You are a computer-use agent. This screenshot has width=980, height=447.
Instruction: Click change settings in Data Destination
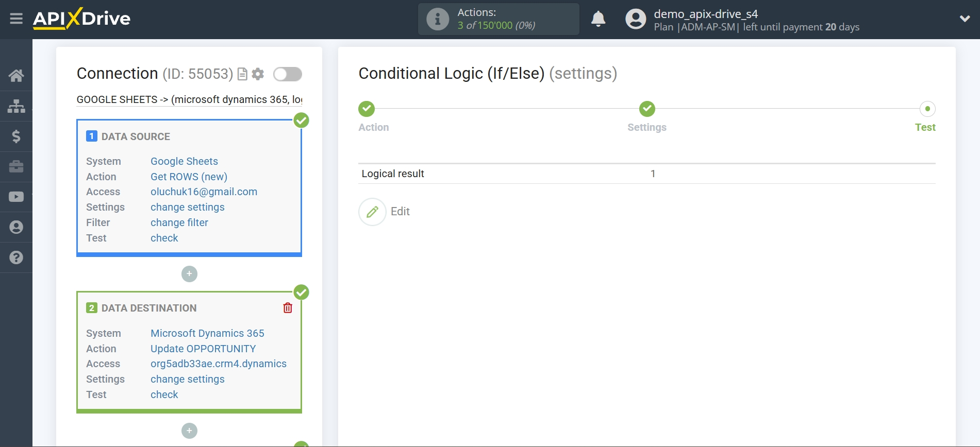[188, 379]
